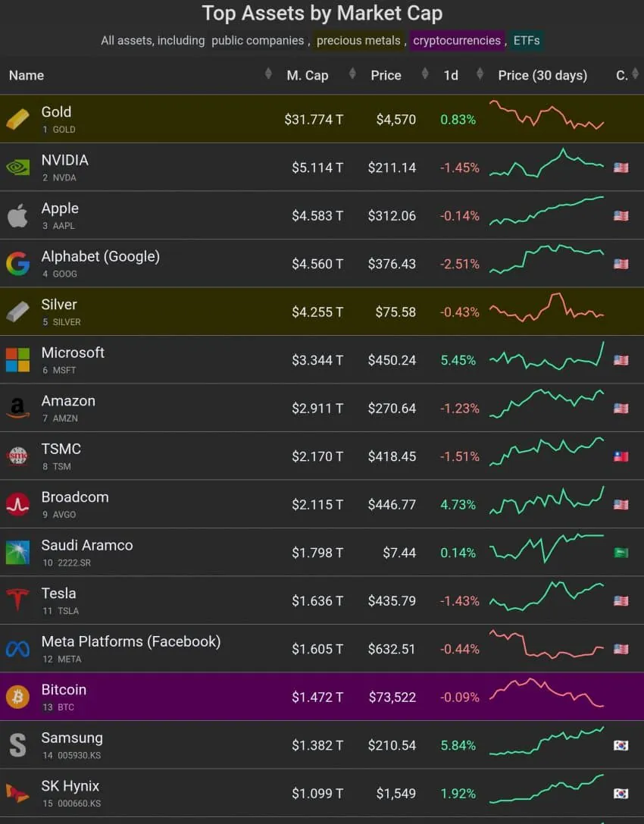Click the Tesla T logo icon
Image resolution: width=644 pixels, height=824 pixels.
click(18, 600)
